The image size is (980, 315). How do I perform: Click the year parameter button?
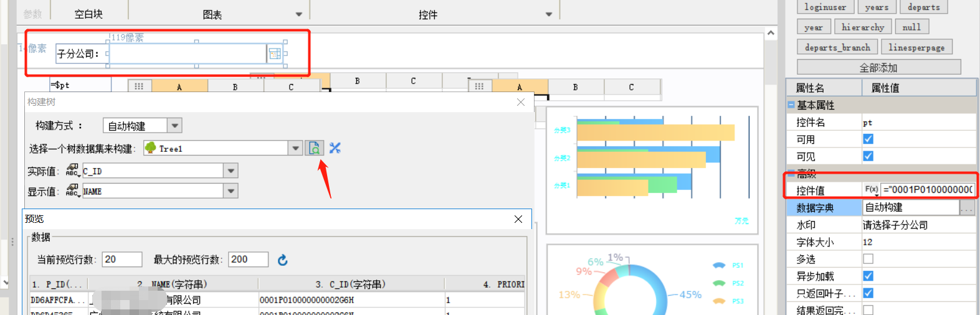pos(813,27)
